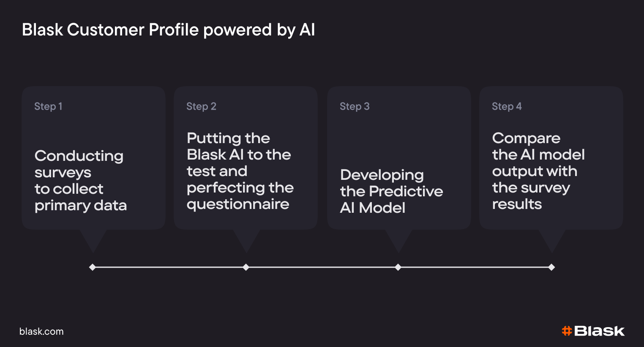Click the title "Blask Customer Profile powered by AI"
Screen dimensions: 644x347
(168, 30)
